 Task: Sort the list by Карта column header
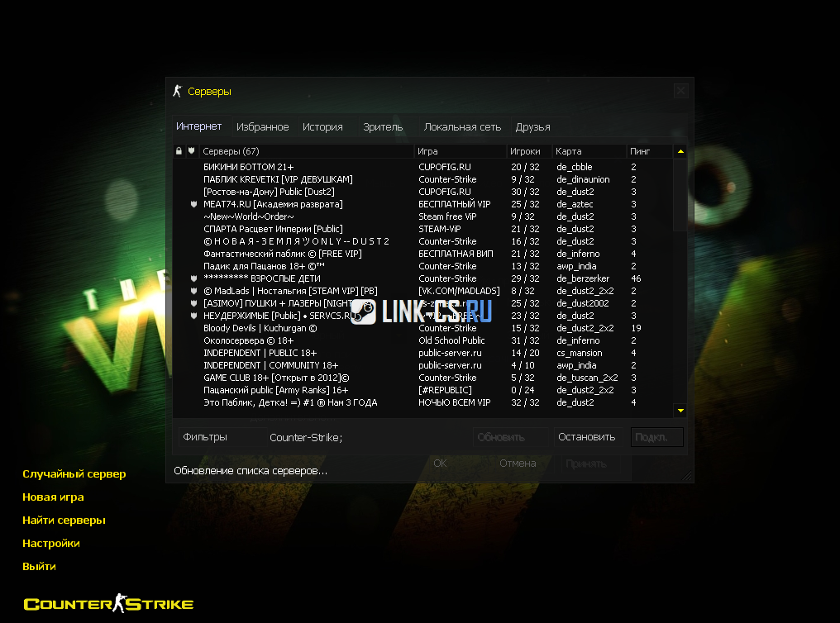(x=569, y=151)
